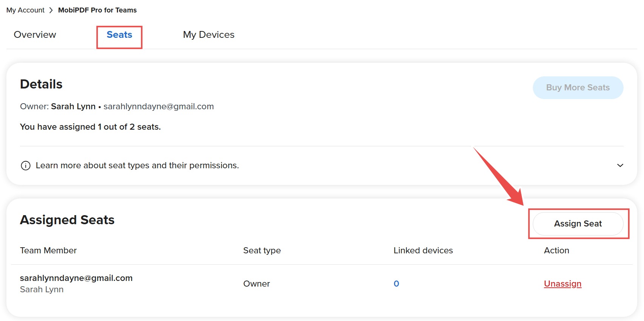Click the info icon beside Learn more

26,166
